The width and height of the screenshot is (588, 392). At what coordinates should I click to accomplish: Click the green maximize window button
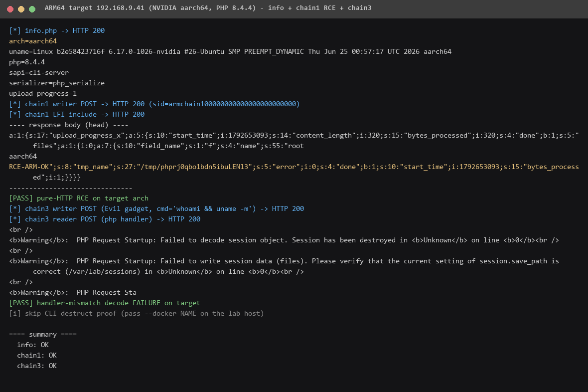point(32,9)
